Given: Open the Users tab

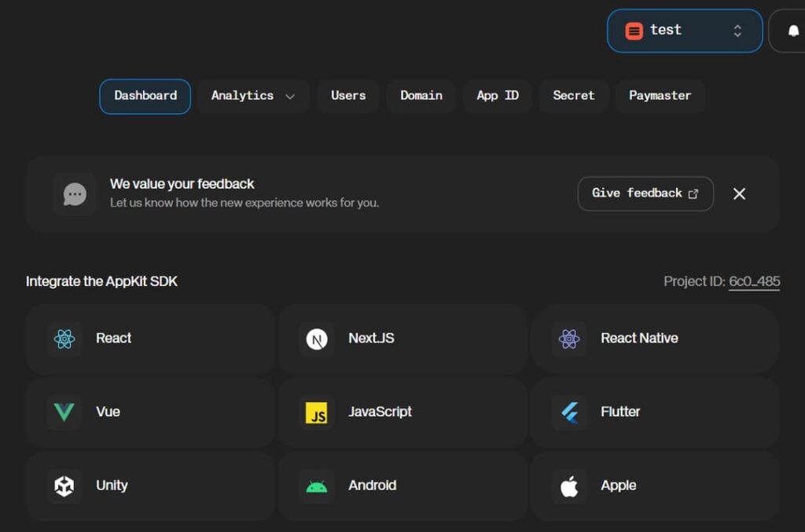Looking at the screenshot, I should click(348, 96).
